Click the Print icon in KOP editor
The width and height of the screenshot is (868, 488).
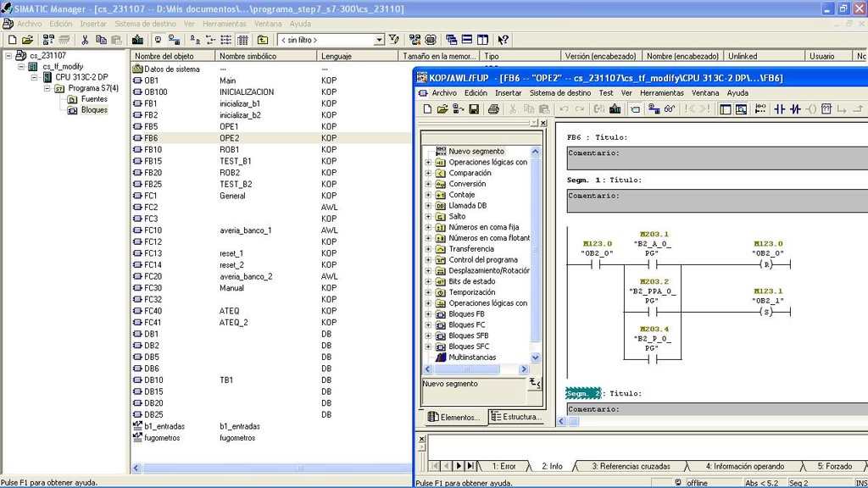coord(493,109)
